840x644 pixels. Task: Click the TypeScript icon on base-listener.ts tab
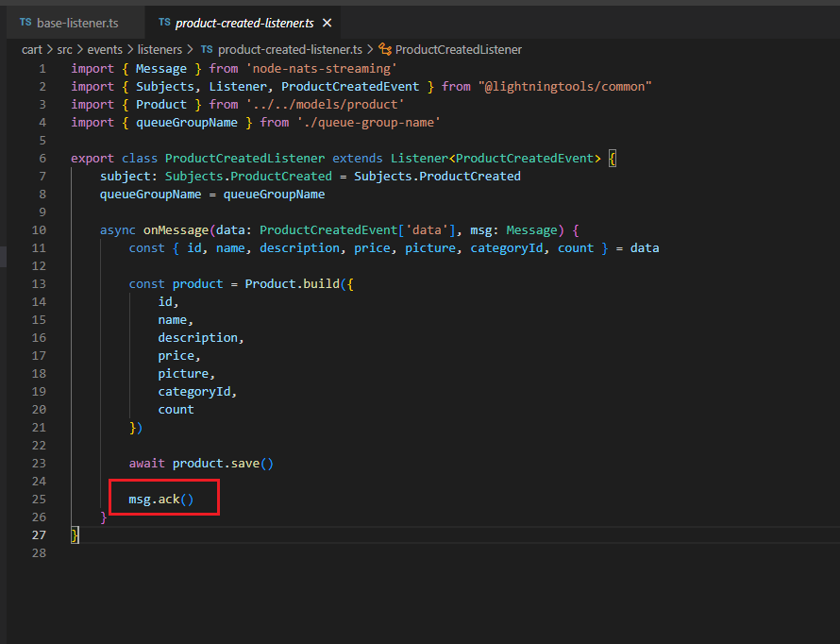click(25, 22)
